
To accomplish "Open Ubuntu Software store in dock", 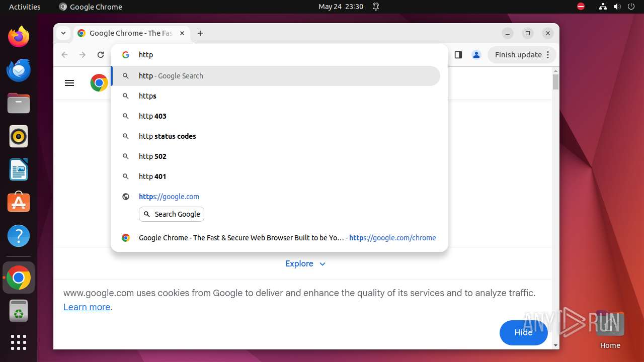I will coord(19,202).
